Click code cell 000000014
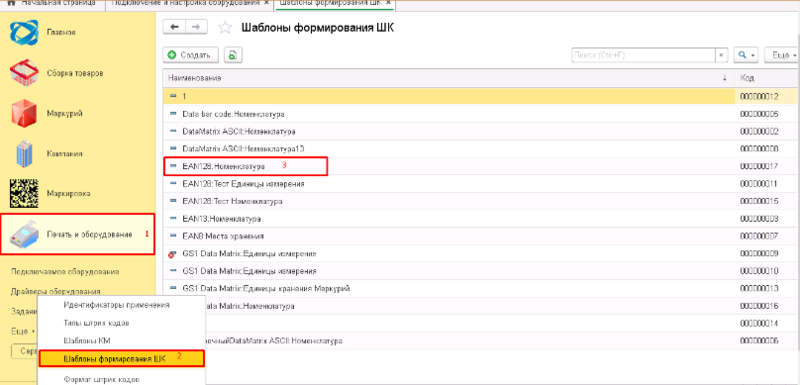The height and width of the screenshot is (385, 800). tap(759, 323)
